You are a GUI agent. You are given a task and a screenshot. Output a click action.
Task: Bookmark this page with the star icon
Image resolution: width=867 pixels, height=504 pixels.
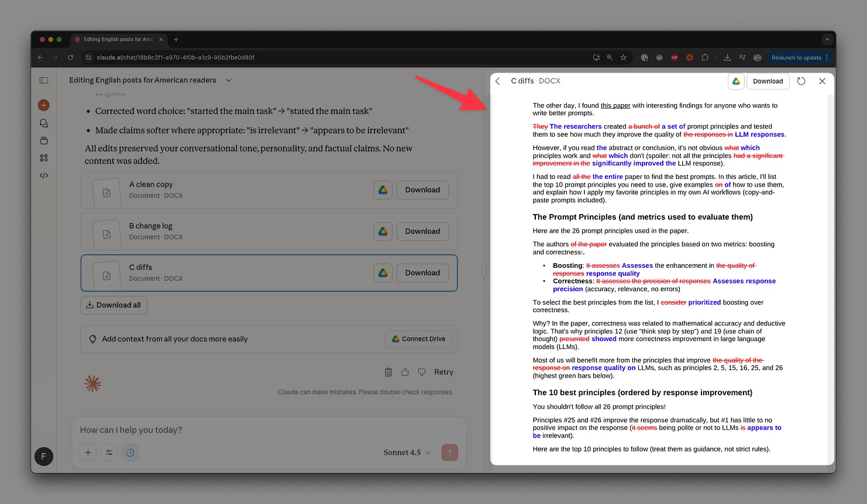pyautogui.click(x=624, y=57)
